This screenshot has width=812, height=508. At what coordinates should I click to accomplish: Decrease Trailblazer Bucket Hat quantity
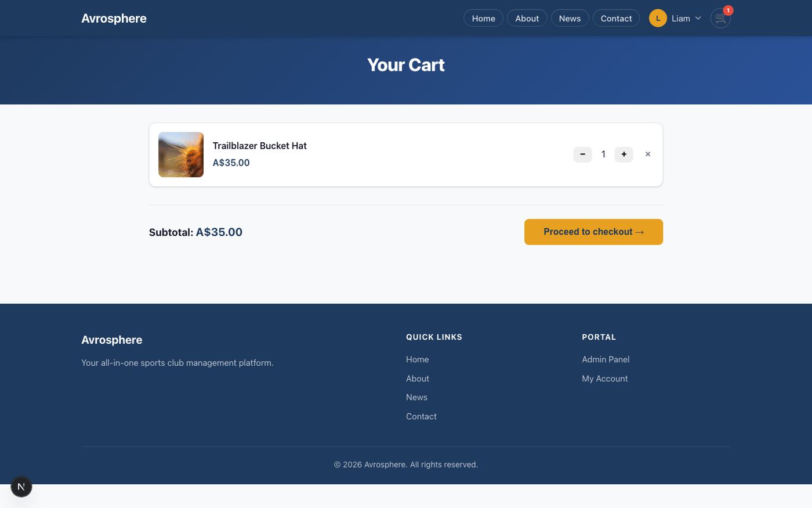tap(582, 154)
